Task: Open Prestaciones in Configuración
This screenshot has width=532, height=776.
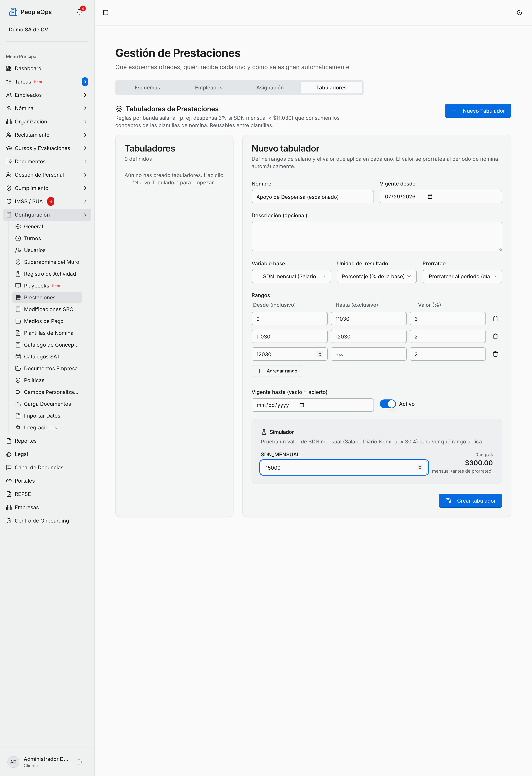Action: [x=47, y=297]
